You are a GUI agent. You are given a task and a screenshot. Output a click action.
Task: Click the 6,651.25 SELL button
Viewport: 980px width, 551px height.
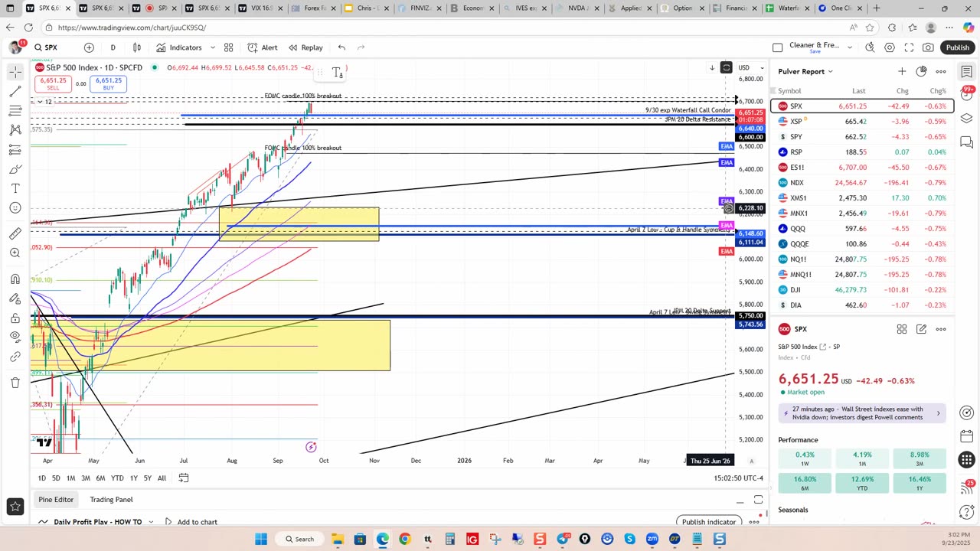[54, 83]
